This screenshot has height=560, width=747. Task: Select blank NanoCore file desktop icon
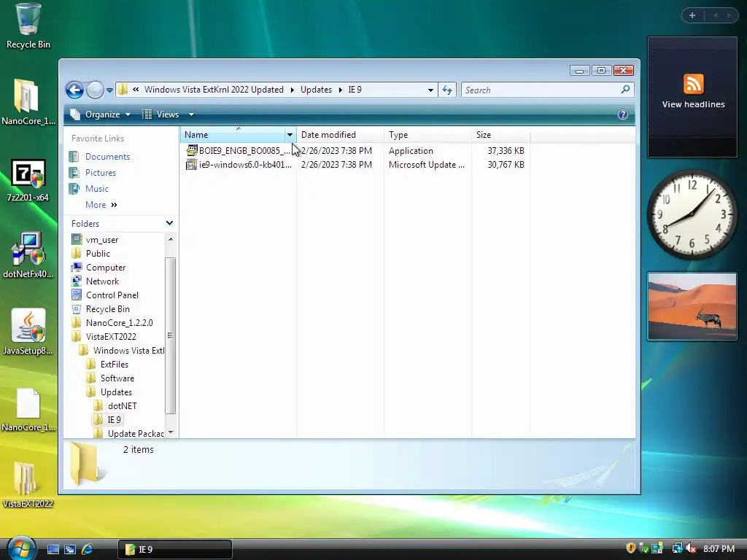[28, 410]
